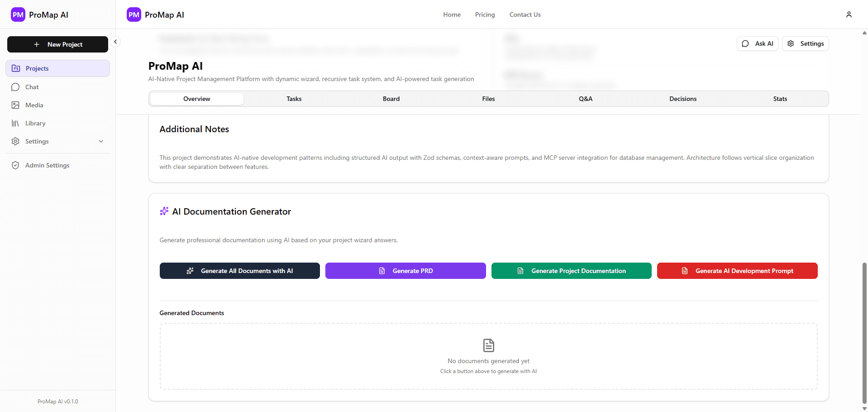Open the Chat section in the sidebar
This screenshot has width=868, height=412.
pyautogui.click(x=32, y=87)
